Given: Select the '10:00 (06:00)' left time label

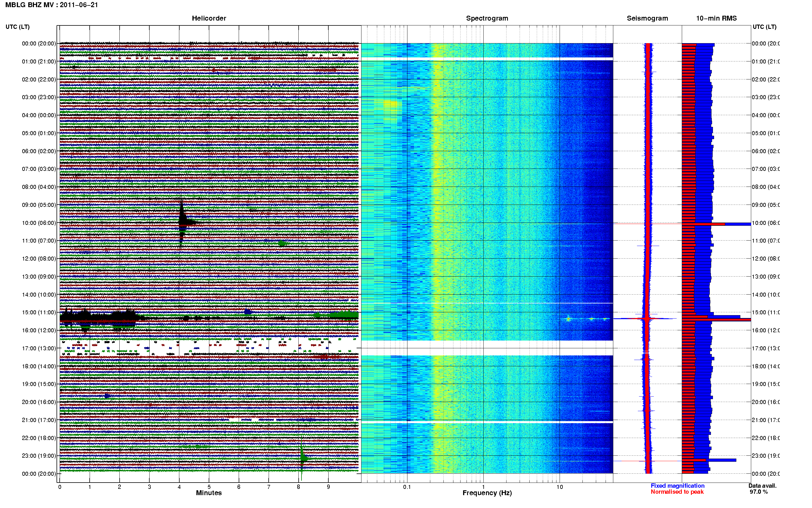Looking at the screenshot, I should coord(39,223).
